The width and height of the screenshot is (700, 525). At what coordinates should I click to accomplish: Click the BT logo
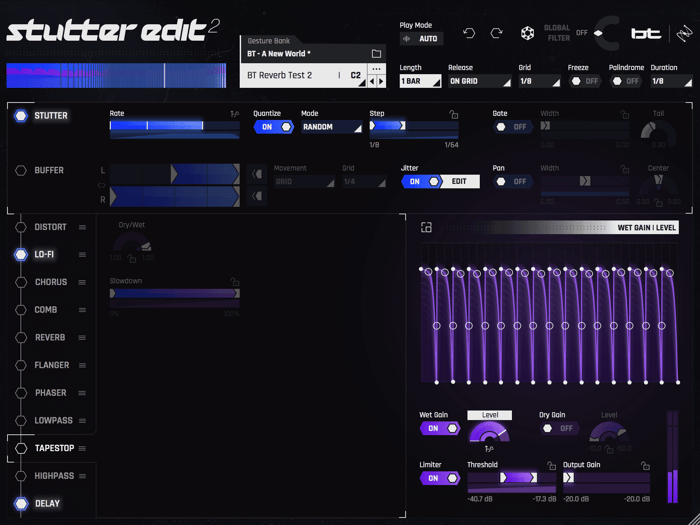646,33
